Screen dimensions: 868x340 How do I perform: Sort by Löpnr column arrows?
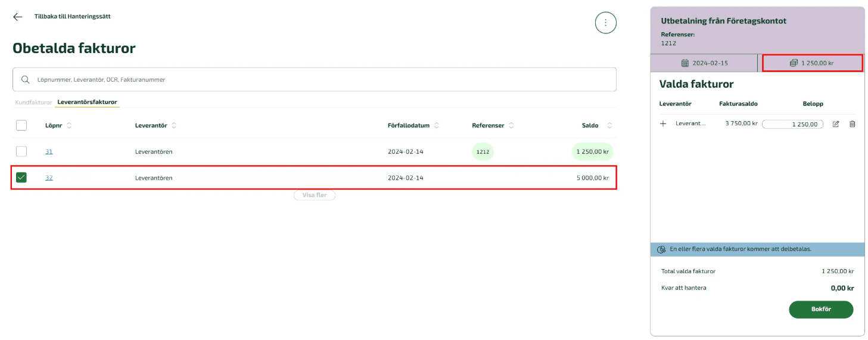[x=69, y=125]
